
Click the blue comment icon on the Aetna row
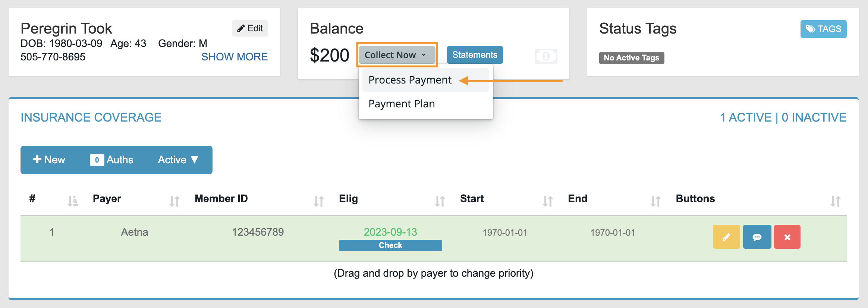click(x=757, y=236)
